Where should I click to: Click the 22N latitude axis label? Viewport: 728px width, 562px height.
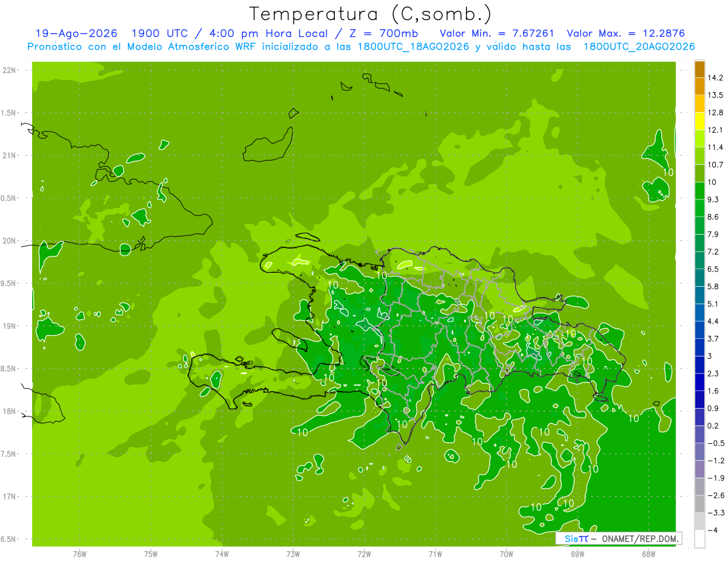(x=9, y=70)
